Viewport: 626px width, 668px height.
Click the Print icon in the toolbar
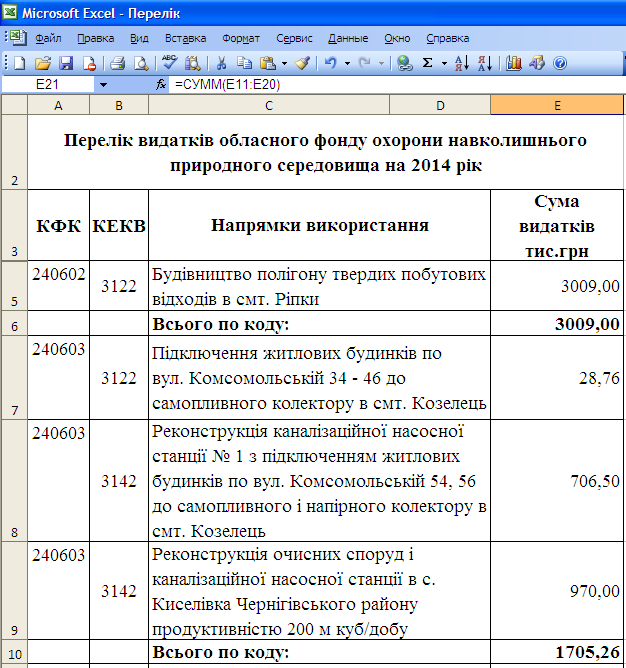click(x=117, y=62)
